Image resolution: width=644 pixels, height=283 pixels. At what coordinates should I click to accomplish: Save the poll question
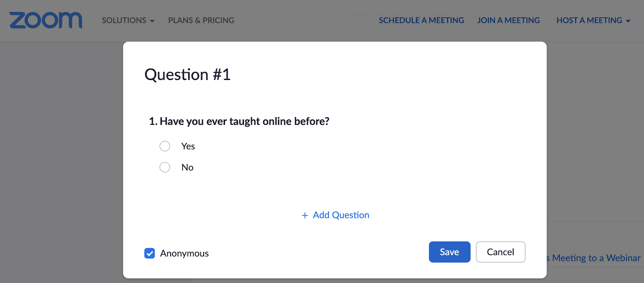tap(449, 252)
